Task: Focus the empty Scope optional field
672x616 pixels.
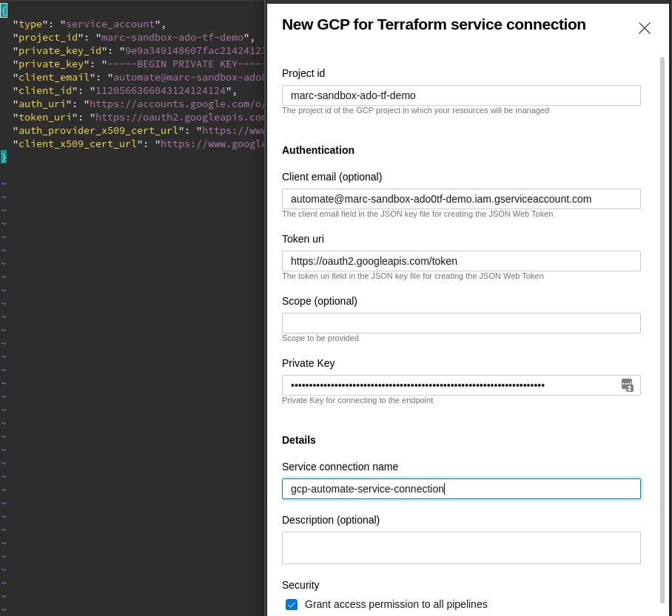Action: tap(461, 322)
